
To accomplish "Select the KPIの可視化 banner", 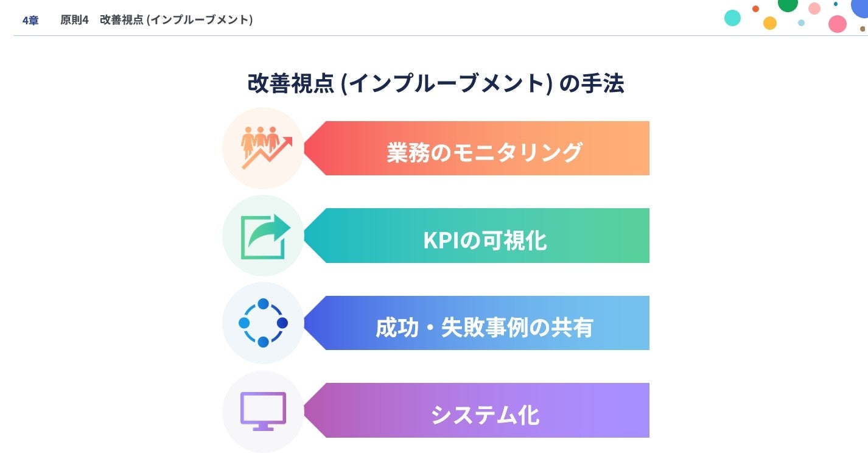I will 484,240.
